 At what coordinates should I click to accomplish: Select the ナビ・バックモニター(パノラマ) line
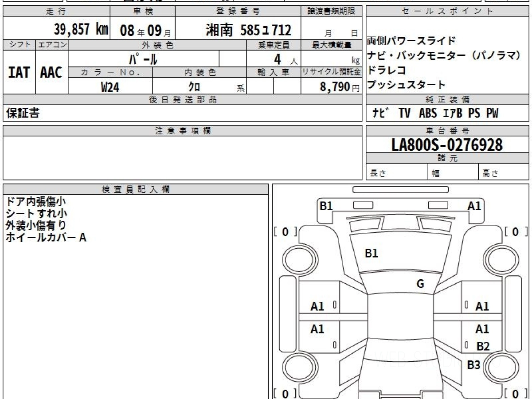(444, 56)
